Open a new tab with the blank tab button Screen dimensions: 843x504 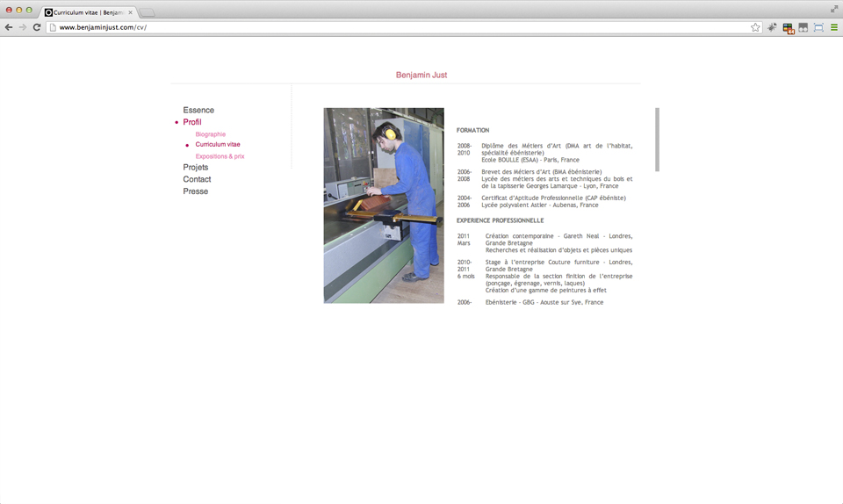(x=148, y=12)
